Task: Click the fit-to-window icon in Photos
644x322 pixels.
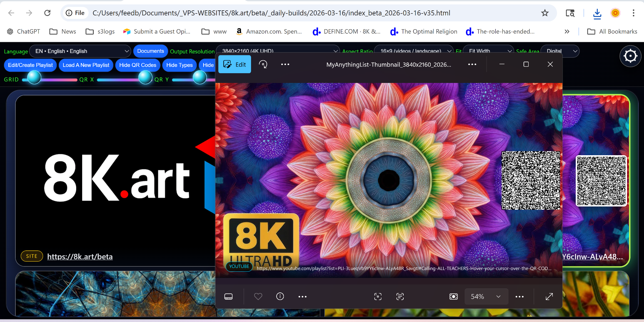Action: coord(454,297)
